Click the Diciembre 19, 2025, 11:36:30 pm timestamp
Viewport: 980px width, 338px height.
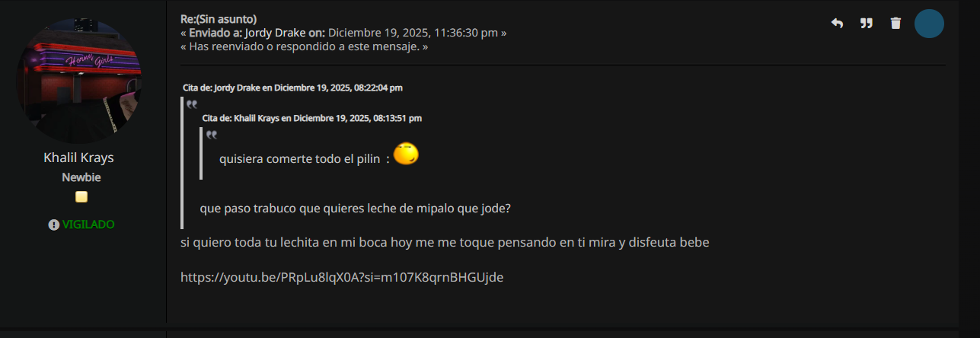[413, 33]
